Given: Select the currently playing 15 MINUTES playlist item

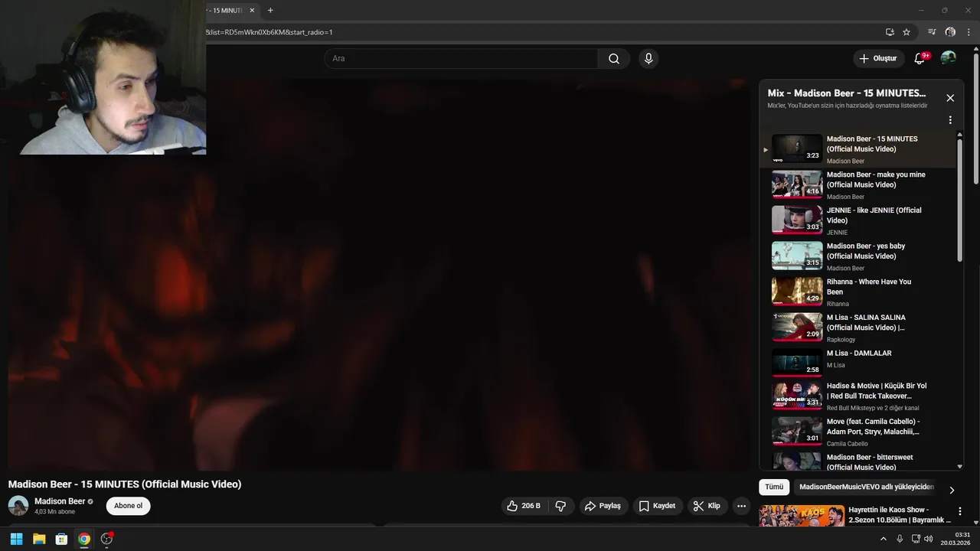Looking at the screenshot, I should pos(857,149).
